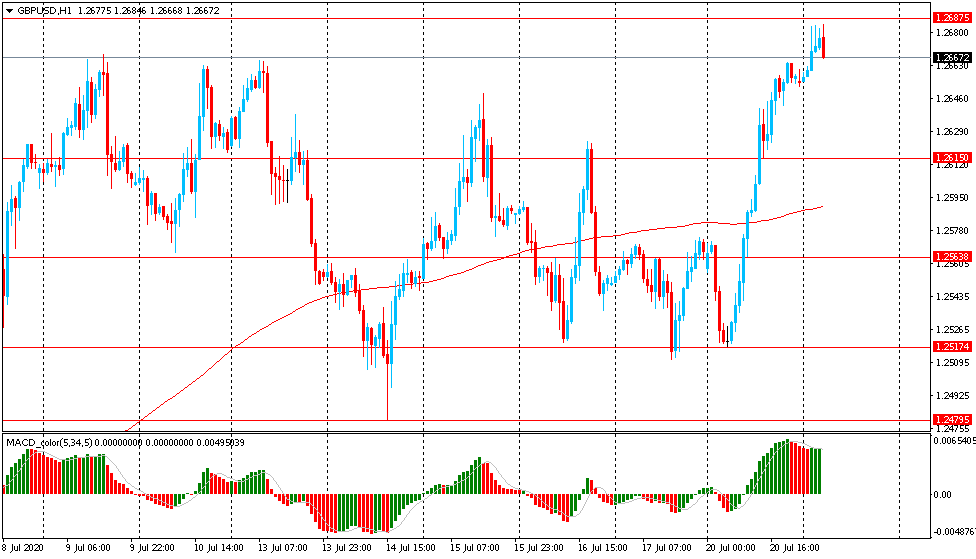Click the MACD_color(5,34,5) indicator label

tap(49, 443)
